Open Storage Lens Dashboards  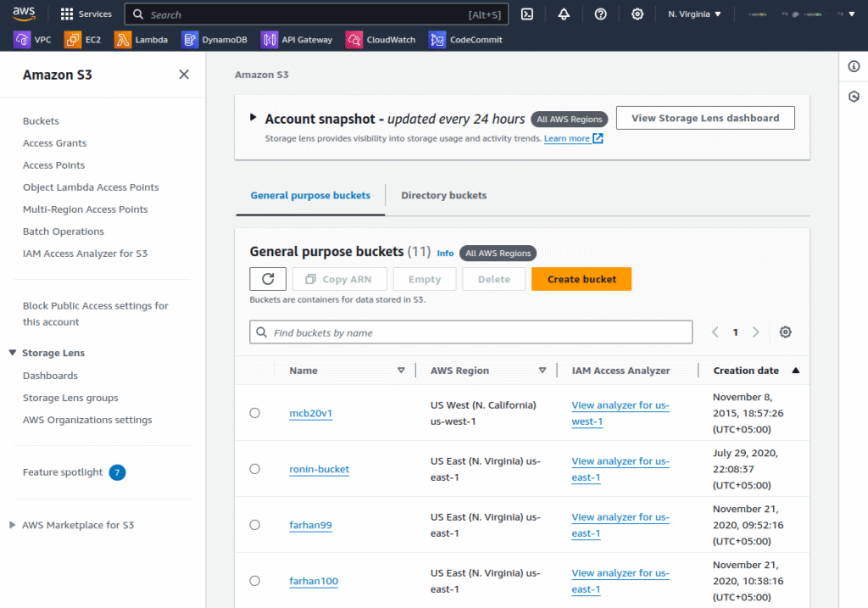click(50, 376)
